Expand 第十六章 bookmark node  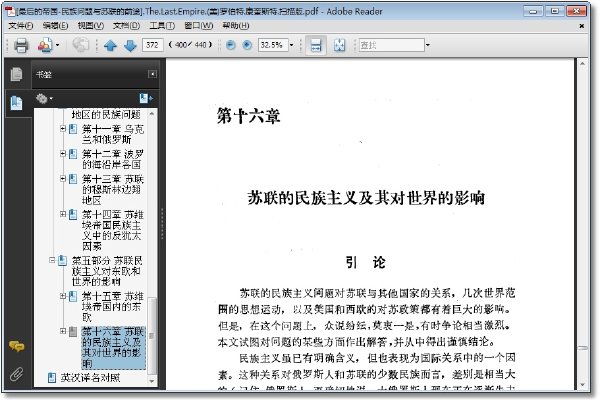63,331
